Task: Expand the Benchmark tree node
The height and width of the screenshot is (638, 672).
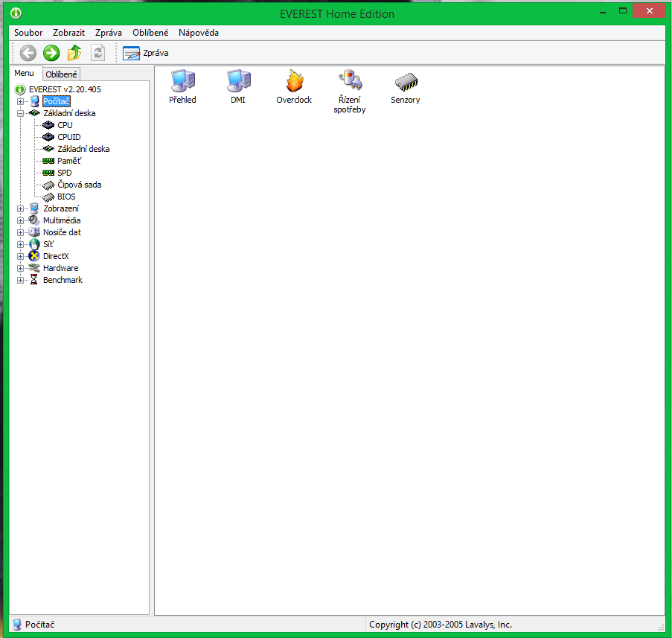Action: (20, 281)
